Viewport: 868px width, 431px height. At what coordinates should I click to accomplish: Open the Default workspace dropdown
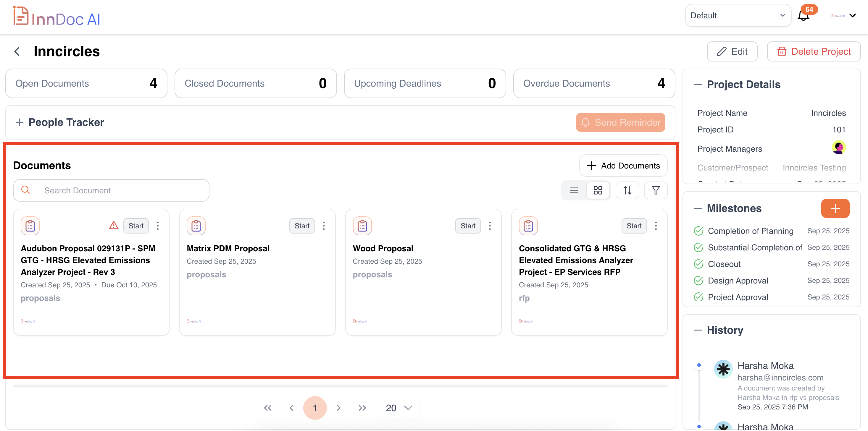coord(737,15)
